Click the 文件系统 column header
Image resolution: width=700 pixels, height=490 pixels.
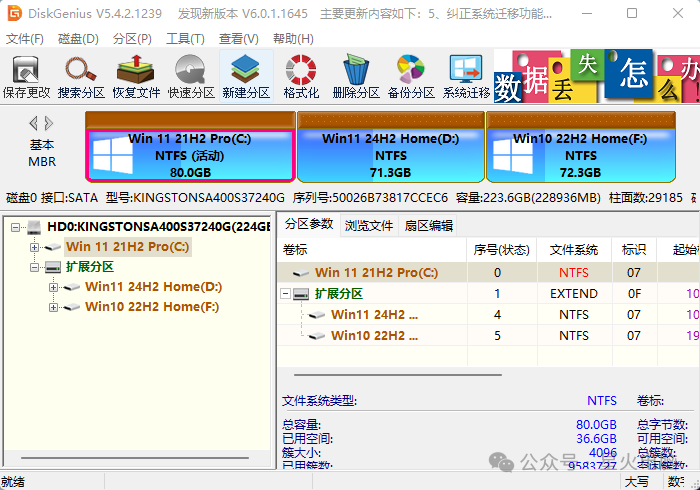pos(574,250)
